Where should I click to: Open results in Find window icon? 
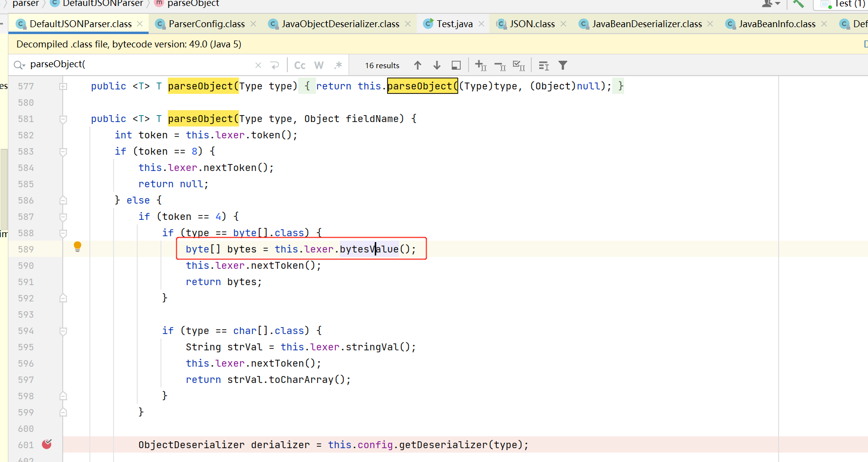(x=456, y=65)
